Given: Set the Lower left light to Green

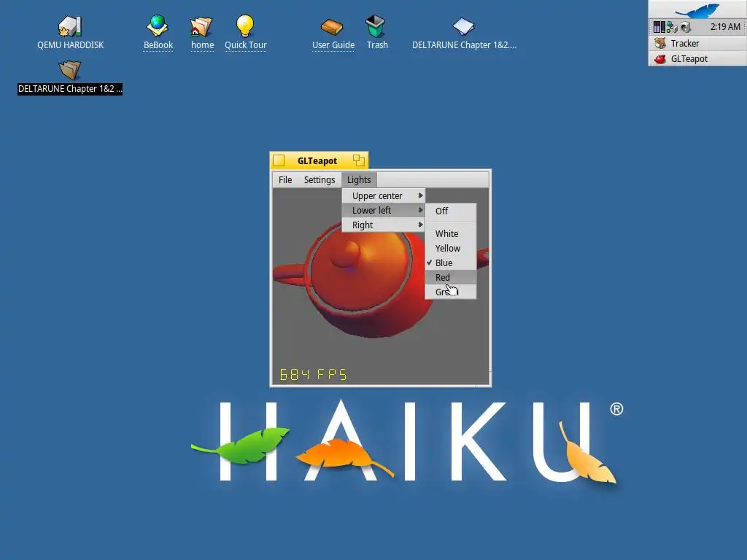Looking at the screenshot, I should click(x=451, y=292).
